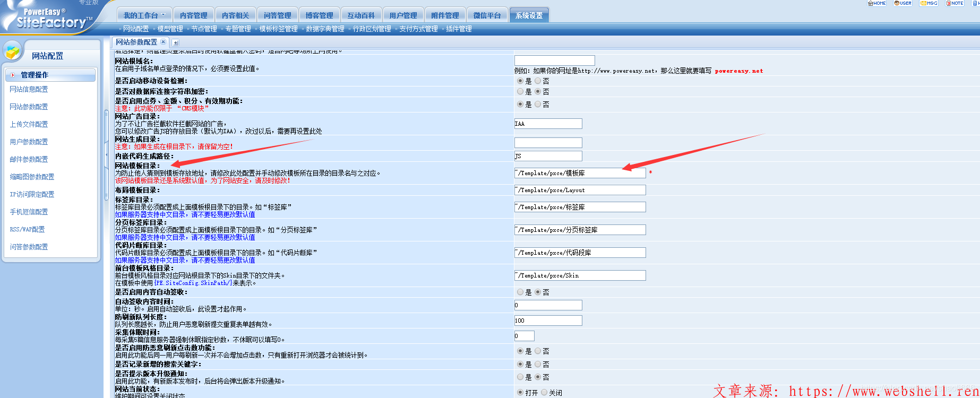Screen dimensions: 980x398
Task: Select the 系统设置 tab
Action: coord(529,15)
